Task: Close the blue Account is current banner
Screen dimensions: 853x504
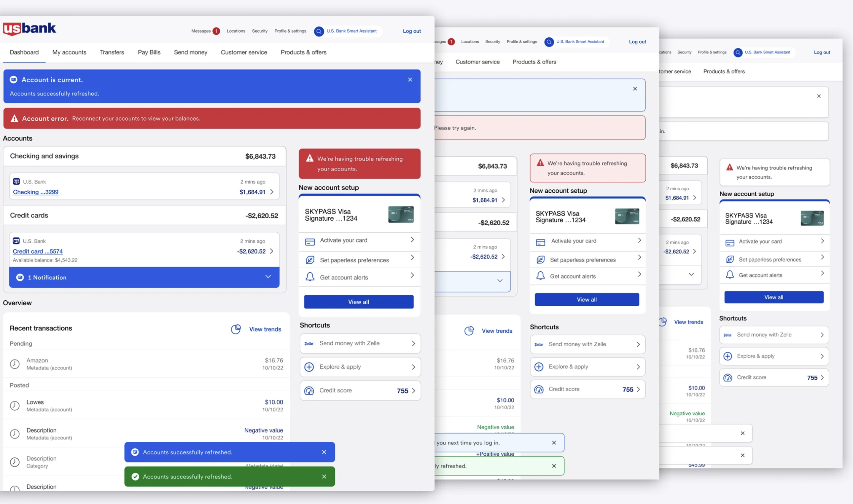Action: coord(410,79)
